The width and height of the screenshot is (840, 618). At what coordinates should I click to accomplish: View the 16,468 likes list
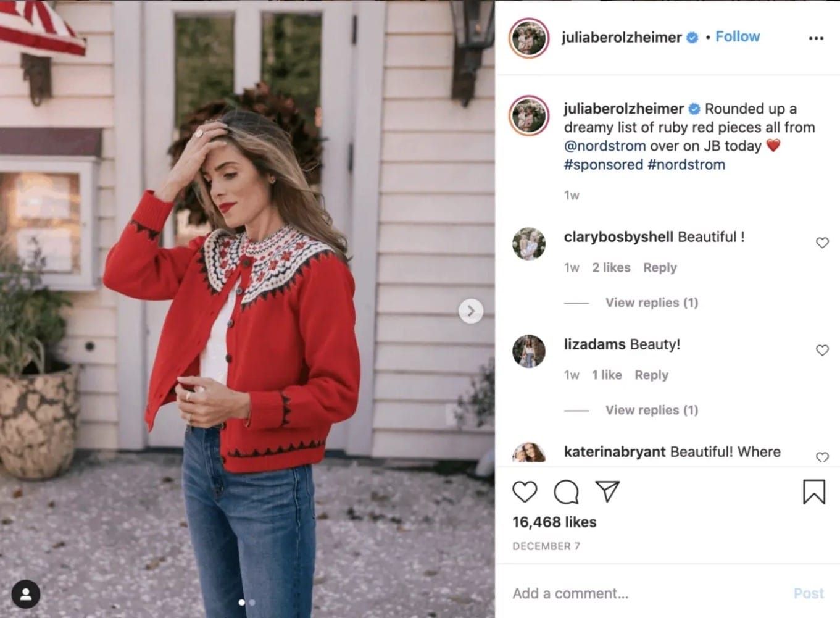[554, 522]
